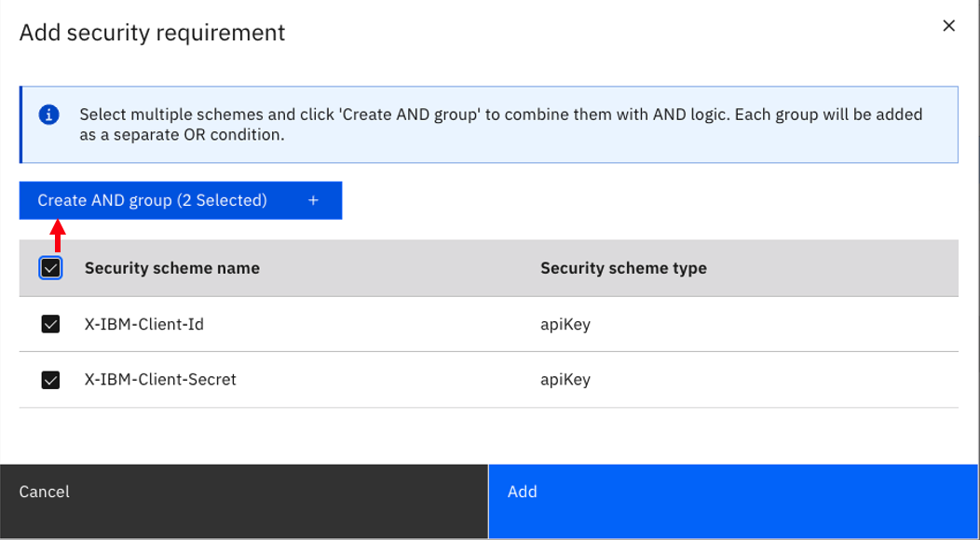
Task: Toggle the select-all checkbox in table header
Action: pyautogui.click(x=50, y=268)
